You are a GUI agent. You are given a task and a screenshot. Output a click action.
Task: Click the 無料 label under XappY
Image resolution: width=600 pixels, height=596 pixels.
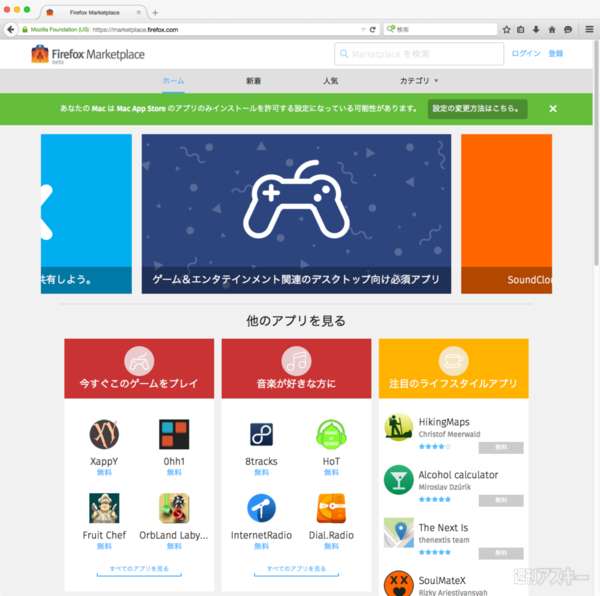tap(104, 472)
